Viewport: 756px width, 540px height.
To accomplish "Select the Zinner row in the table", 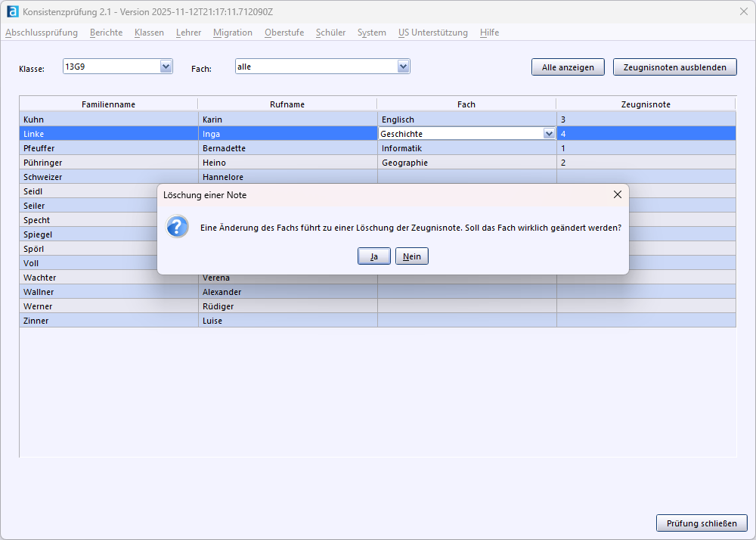I will tap(108, 321).
